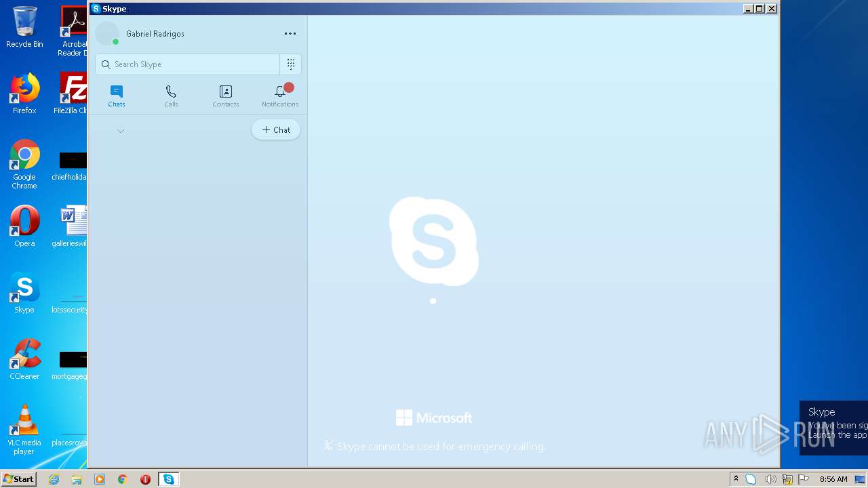868x488 pixels.
Task: Open CCleaner desktop shortcut
Action: [24, 360]
